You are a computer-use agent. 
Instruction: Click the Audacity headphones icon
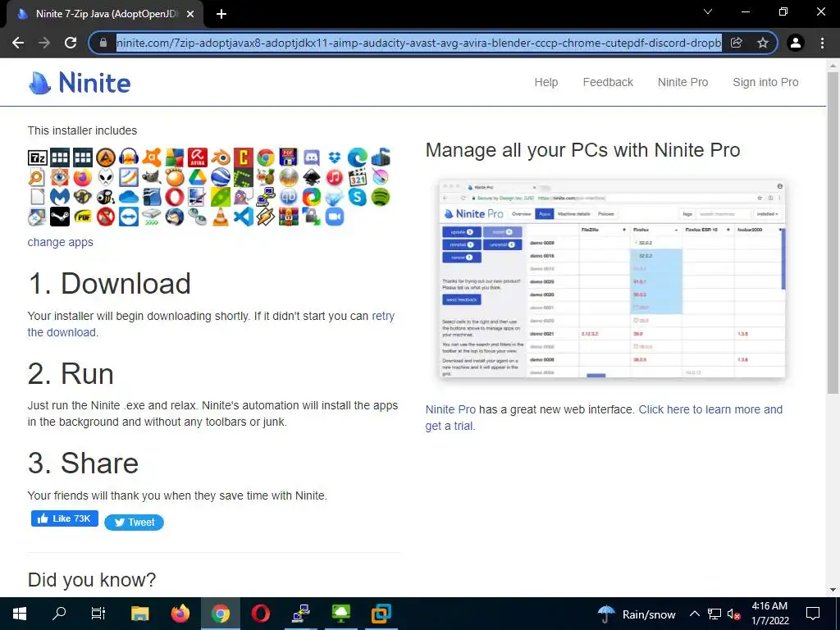129,157
